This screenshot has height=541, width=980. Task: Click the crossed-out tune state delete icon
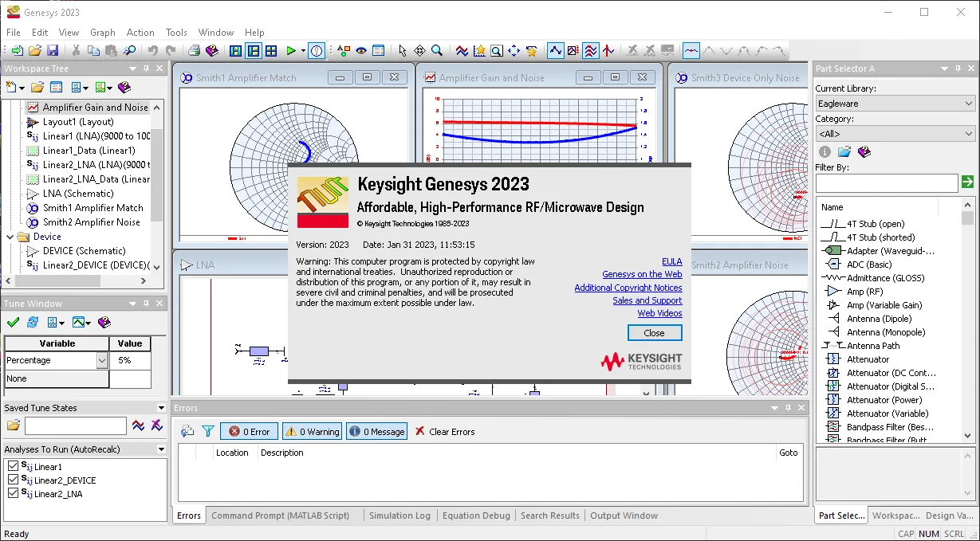pos(156,425)
